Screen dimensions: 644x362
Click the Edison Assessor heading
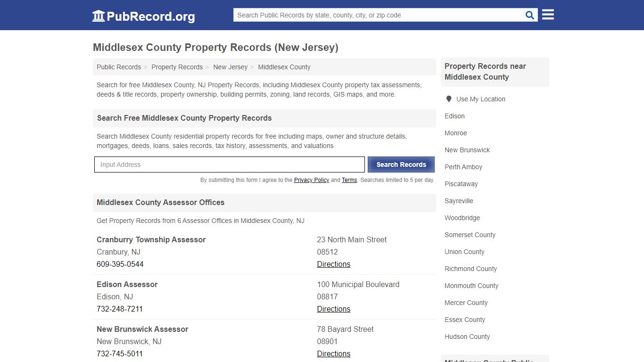coord(127,284)
